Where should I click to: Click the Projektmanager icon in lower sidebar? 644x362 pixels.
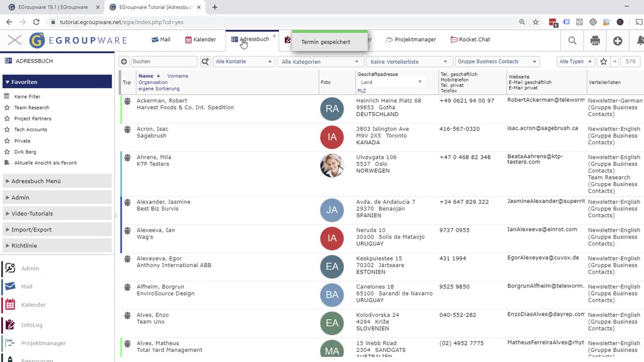(x=10, y=343)
